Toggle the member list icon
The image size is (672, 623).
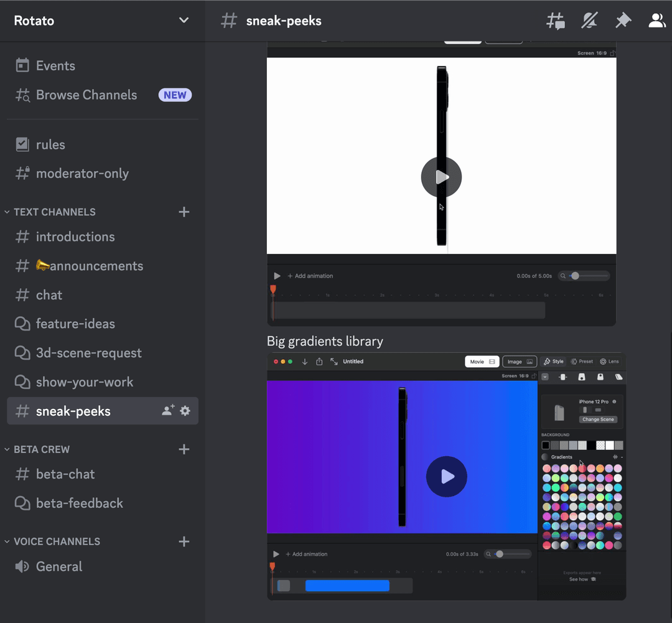(x=656, y=21)
